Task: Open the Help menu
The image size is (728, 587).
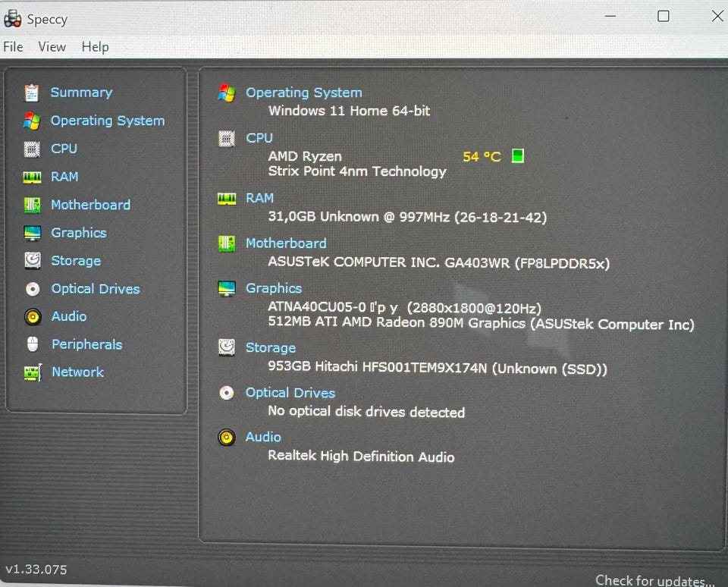Action: [x=96, y=47]
